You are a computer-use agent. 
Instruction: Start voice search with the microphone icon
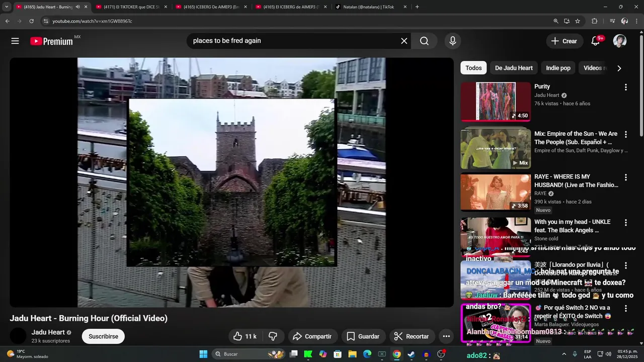(x=453, y=41)
